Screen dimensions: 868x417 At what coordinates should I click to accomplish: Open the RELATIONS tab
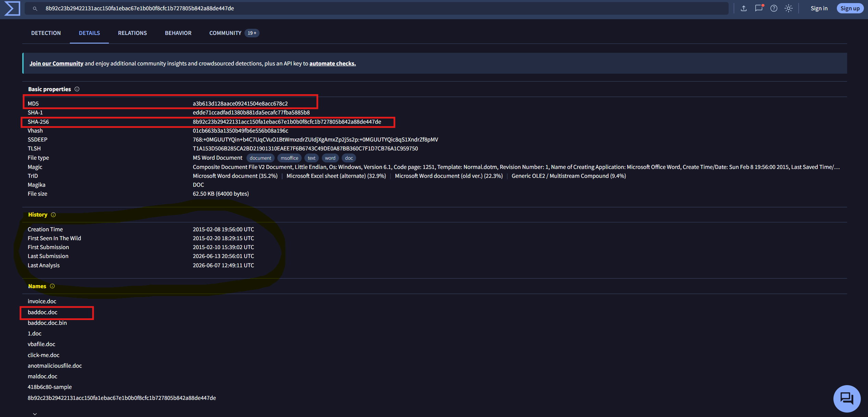133,33
